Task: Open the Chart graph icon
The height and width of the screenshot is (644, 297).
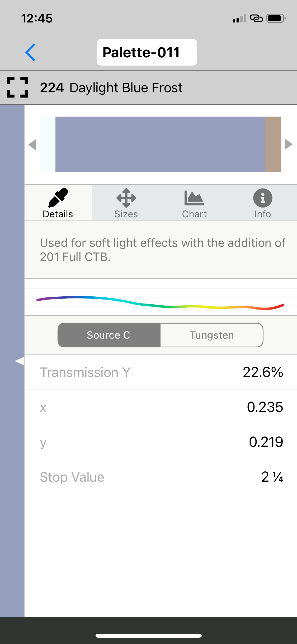Action: pyautogui.click(x=194, y=203)
